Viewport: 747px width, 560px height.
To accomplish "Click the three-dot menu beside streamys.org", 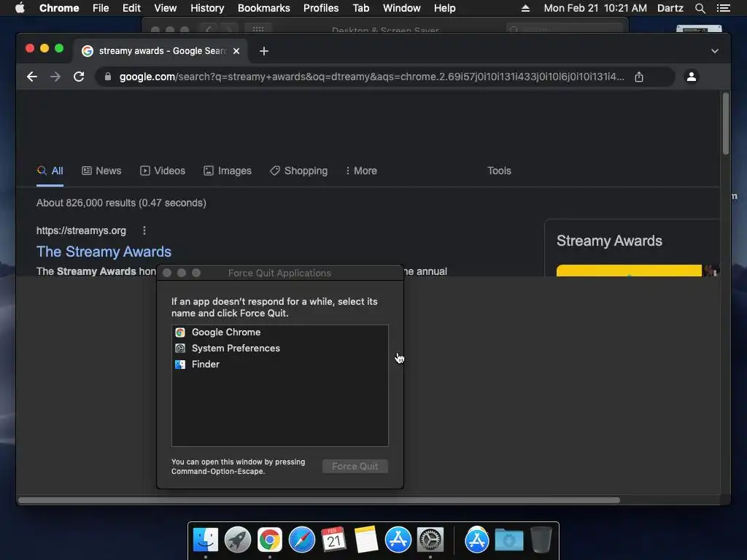I will coord(144,230).
